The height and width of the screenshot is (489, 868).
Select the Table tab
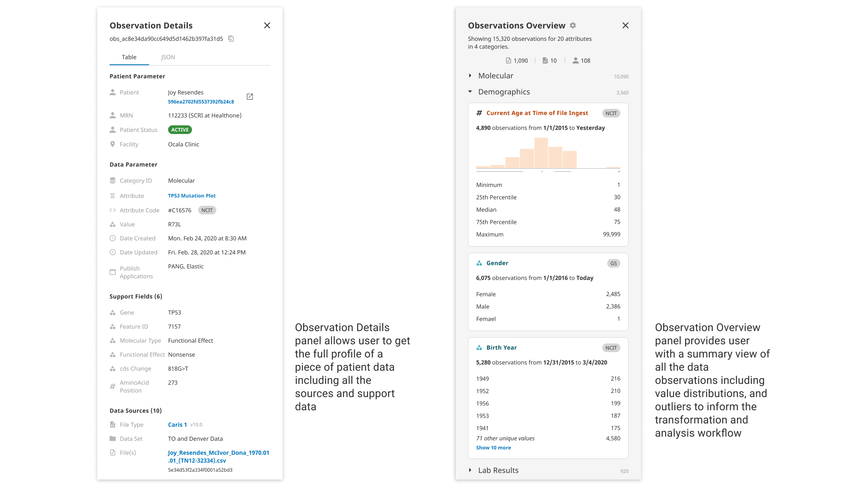129,57
